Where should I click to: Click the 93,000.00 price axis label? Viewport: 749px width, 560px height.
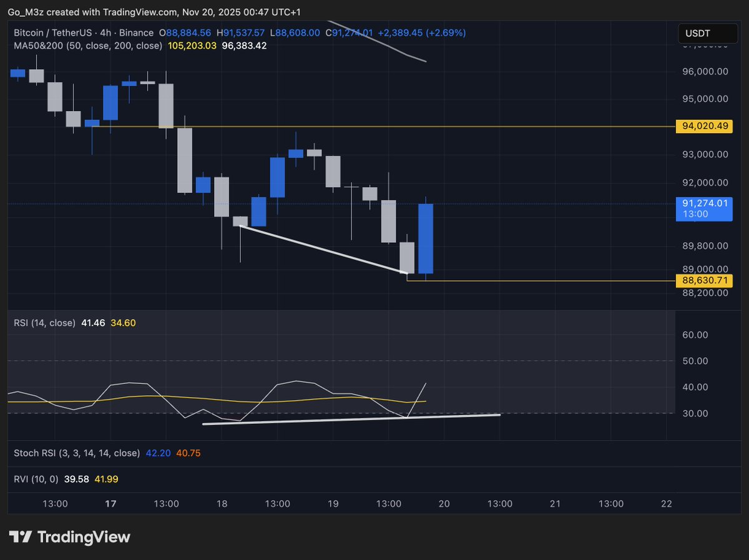(x=705, y=154)
